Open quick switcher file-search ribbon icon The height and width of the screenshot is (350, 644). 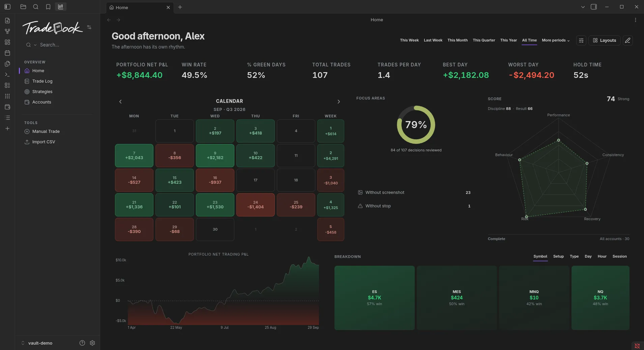tap(7, 21)
